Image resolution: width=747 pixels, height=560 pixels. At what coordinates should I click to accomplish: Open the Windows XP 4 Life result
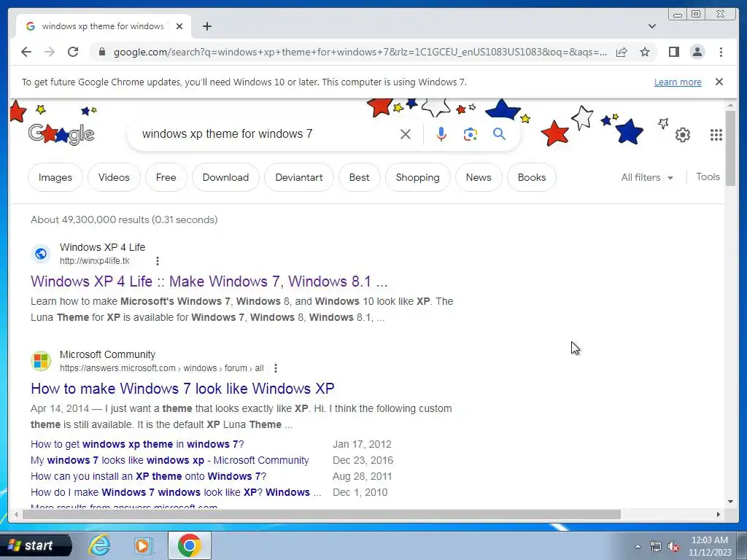click(209, 281)
